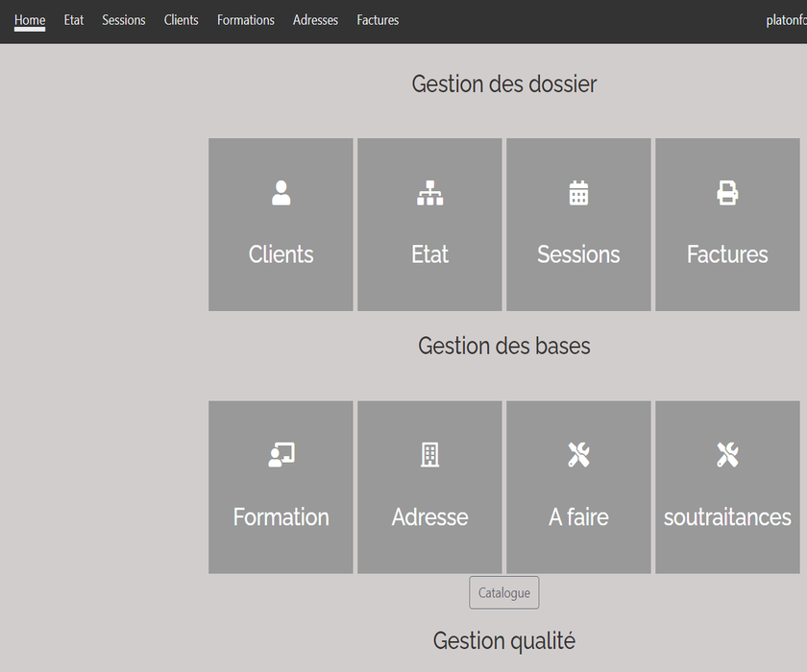The width and height of the screenshot is (807, 672).
Task: Click the tools icon on soutraitances tile
Action: (727, 455)
